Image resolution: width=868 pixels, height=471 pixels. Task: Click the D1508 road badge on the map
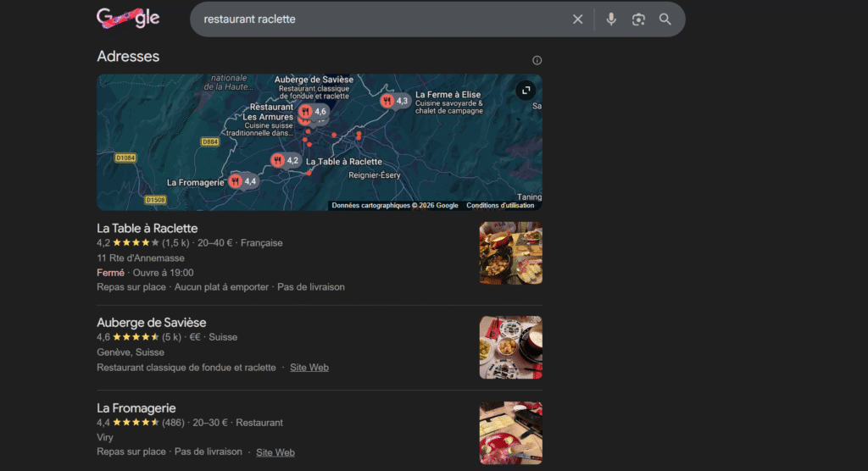point(156,200)
